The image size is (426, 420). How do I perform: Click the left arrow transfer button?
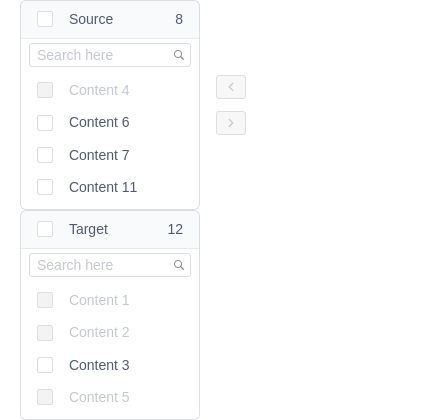pos(231,87)
